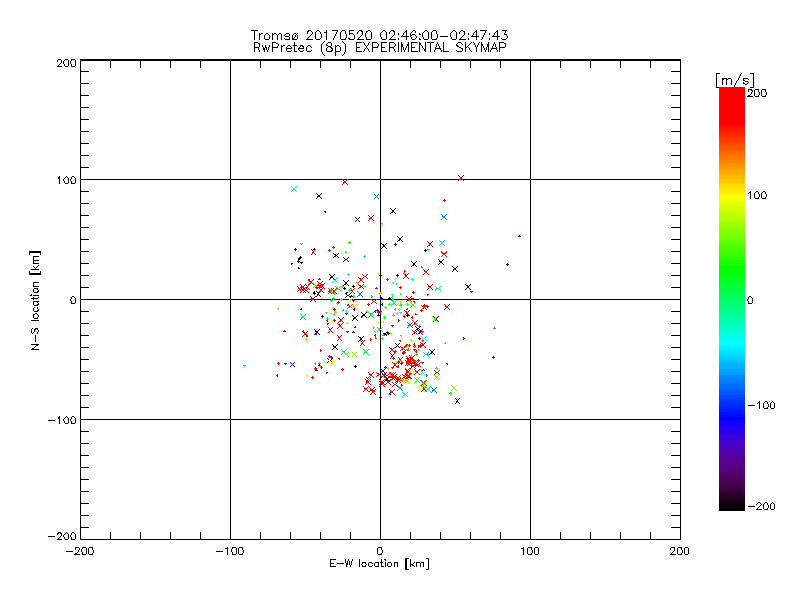
Task: Click the colorbar tick label '200'
Action: point(757,93)
